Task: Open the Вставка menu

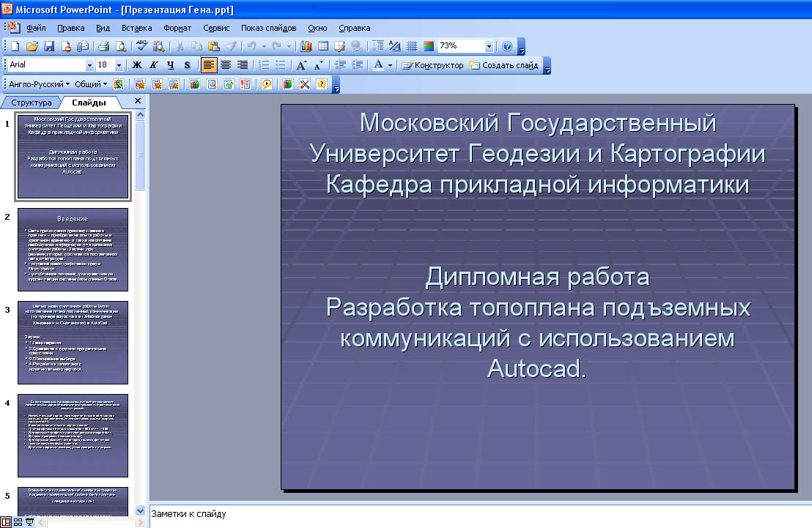Action: [137, 28]
